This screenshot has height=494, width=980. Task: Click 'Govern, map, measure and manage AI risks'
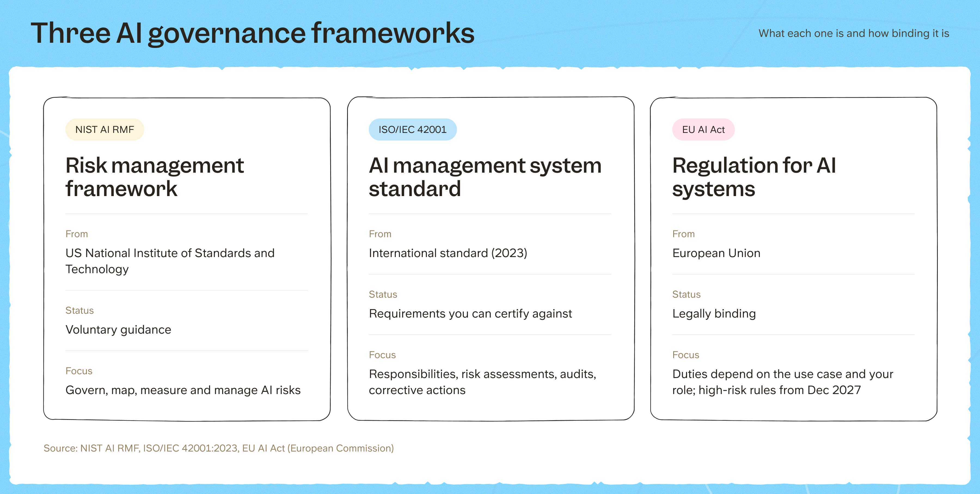pos(183,390)
